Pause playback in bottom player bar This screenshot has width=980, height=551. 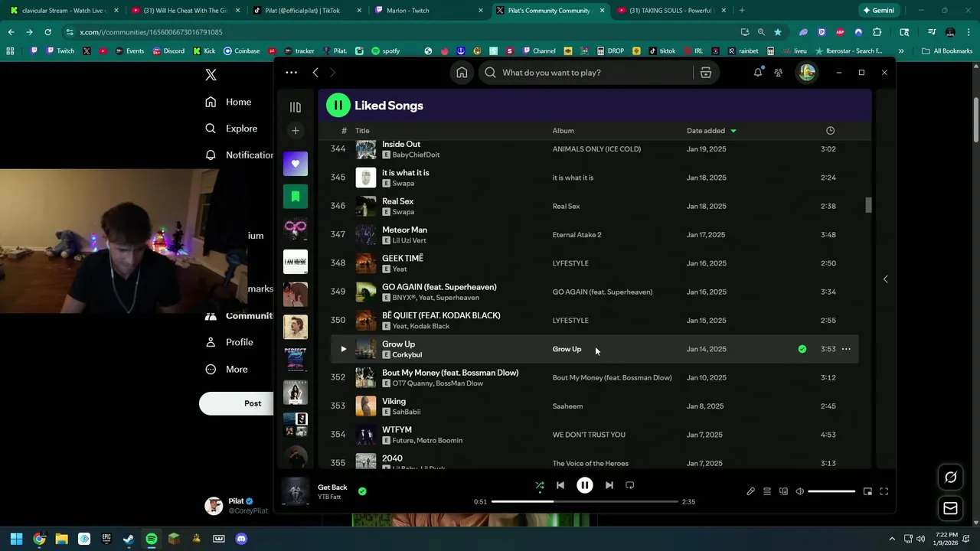pyautogui.click(x=584, y=485)
